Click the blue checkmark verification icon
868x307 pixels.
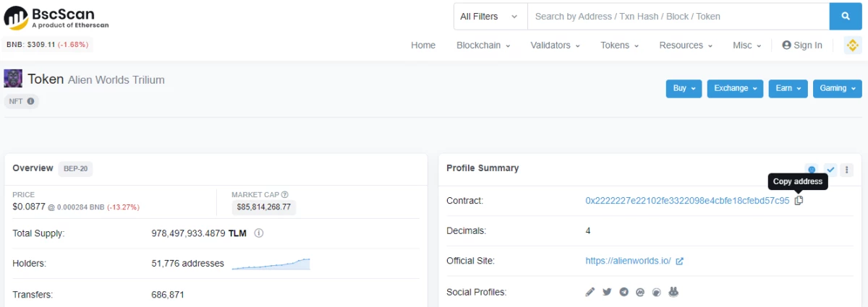point(830,170)
